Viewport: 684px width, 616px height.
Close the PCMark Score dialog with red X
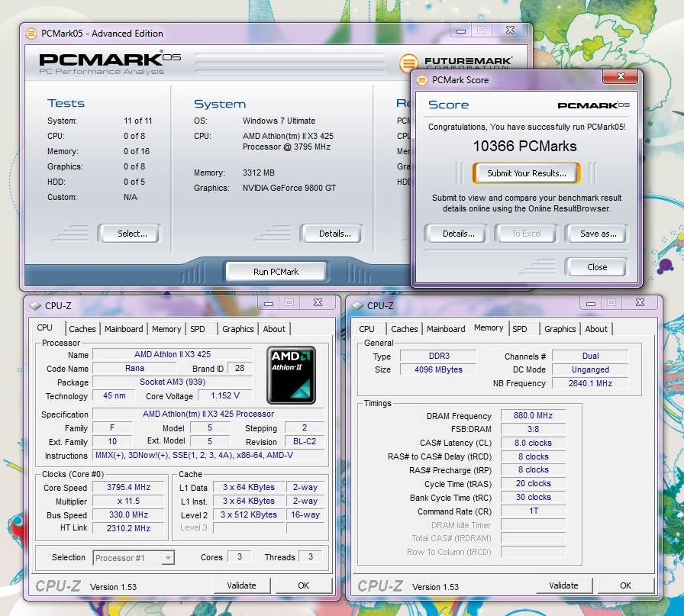621,76
